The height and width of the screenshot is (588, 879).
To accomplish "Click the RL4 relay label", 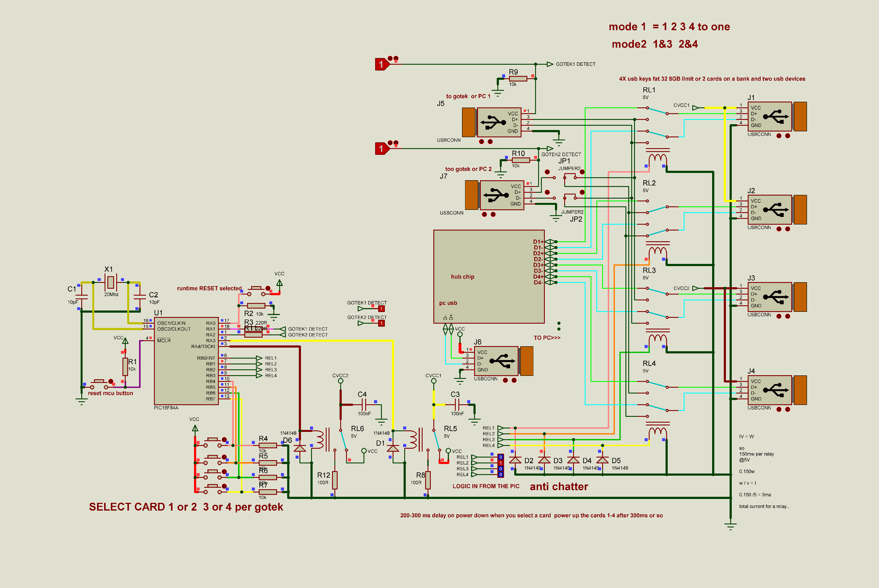I will coord(649,363).
